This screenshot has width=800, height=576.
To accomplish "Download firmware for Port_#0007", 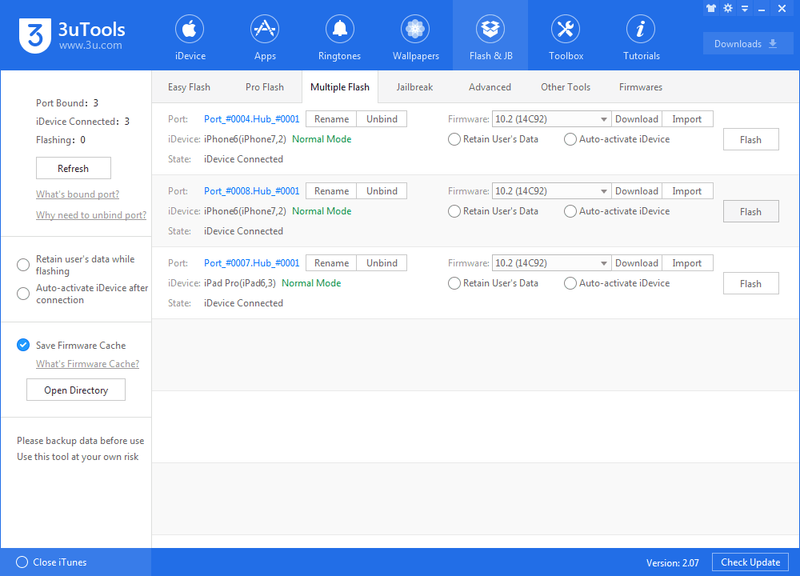I will coord(636,263).
